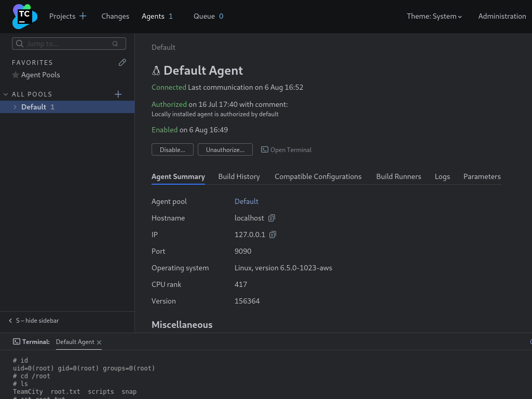Viewport: 532px width, 399px height.
Task: Close the Default Agent terminal tab
Action: tap(99, 342)
